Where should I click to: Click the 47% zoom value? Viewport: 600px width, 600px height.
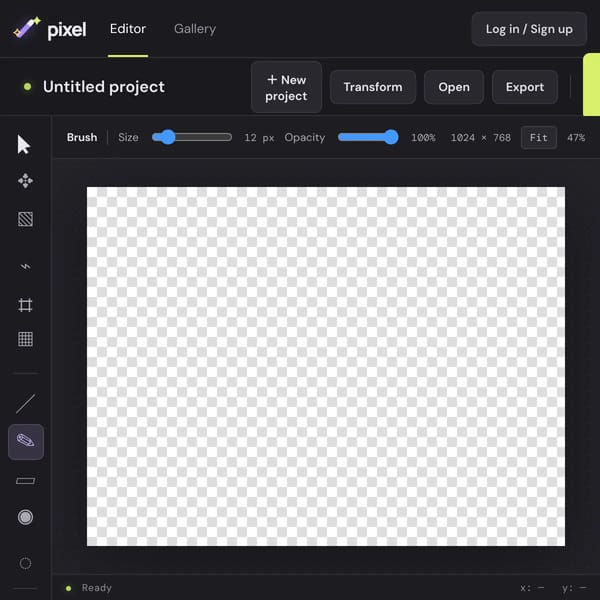click(x=576, y=137)
